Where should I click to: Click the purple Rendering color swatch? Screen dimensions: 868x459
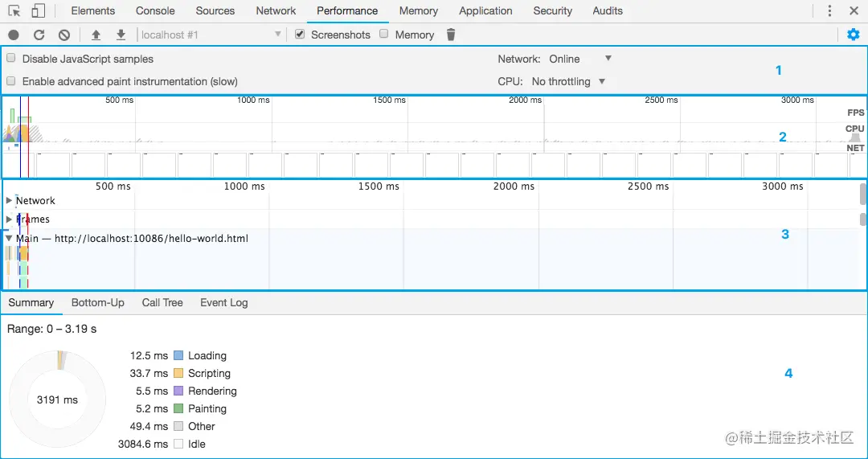(178, 391)
